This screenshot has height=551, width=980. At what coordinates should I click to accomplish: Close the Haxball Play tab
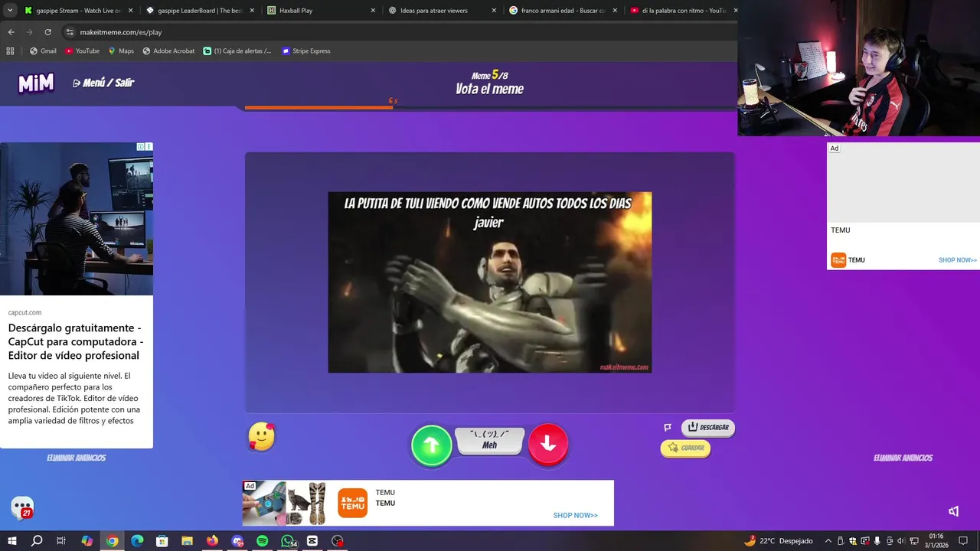(373, 11)
